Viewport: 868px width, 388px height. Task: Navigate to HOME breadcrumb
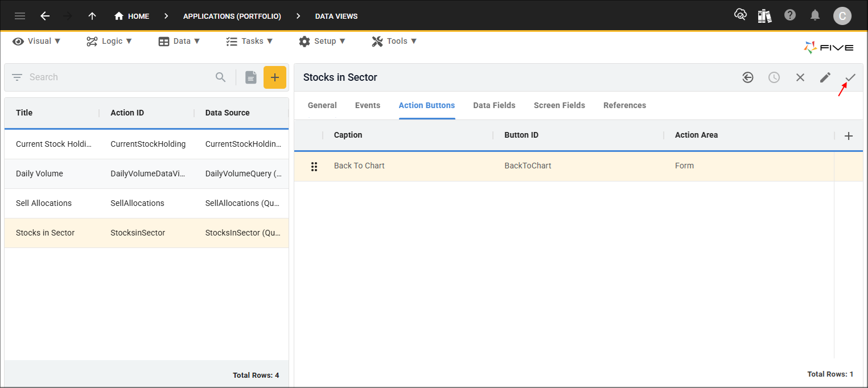point(132,16)
